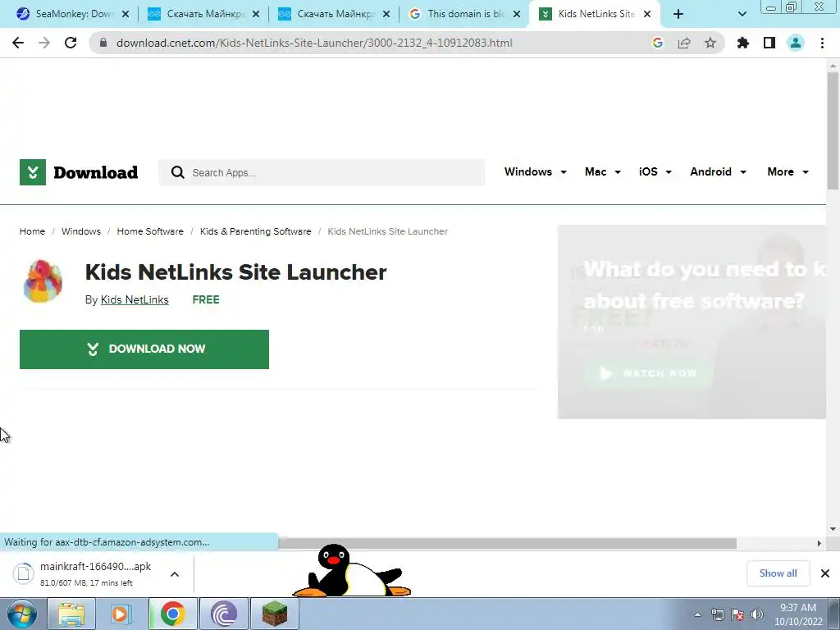
Task: Click the magnifier search icon
Action: 177,172
